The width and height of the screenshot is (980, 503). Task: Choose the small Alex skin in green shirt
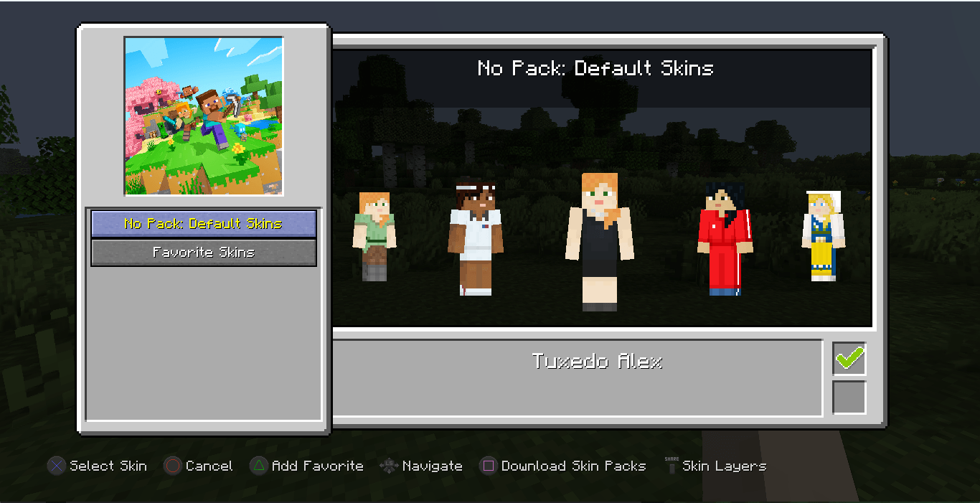[374, 236]
